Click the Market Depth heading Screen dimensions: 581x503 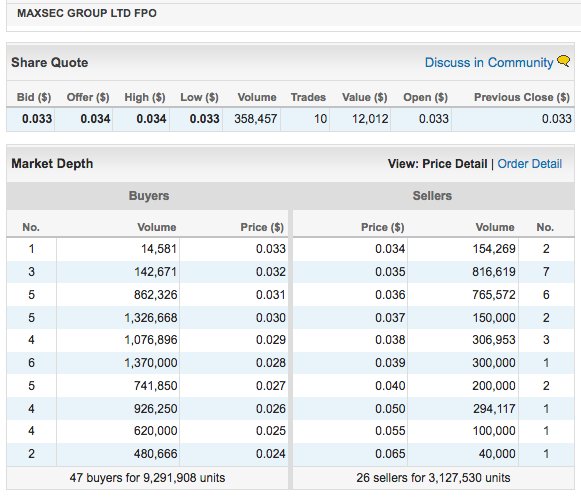point(52,163)
